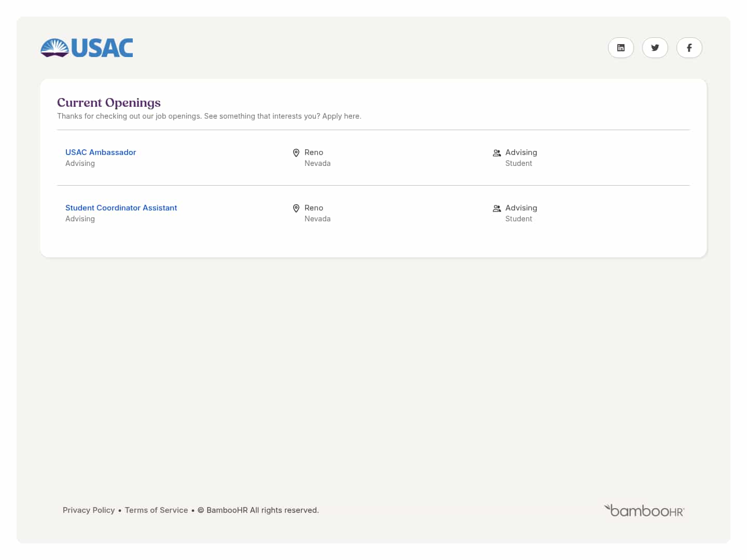Open USAC's LinkedIn page icon
The height and width of the screenshot is (560, 747).
pyautogui.click(x=621, y=48)
